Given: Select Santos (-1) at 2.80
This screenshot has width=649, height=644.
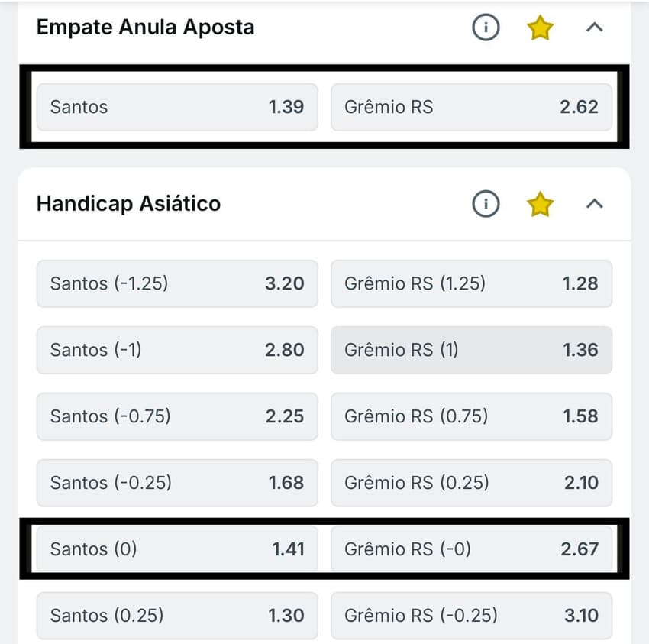Looking at the screenshot, I should (x=177, y=350).
